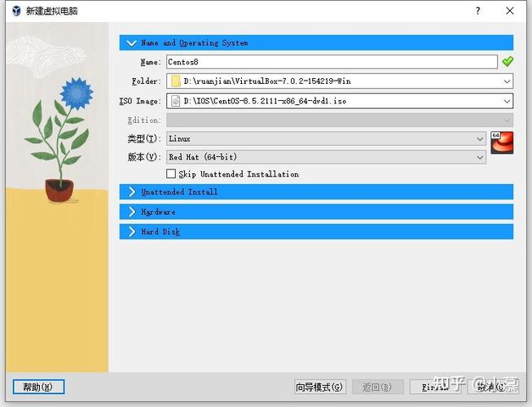Click the green checkmark beside Name field
Viewport: 532px width, 407px height.
coord(508,62)
